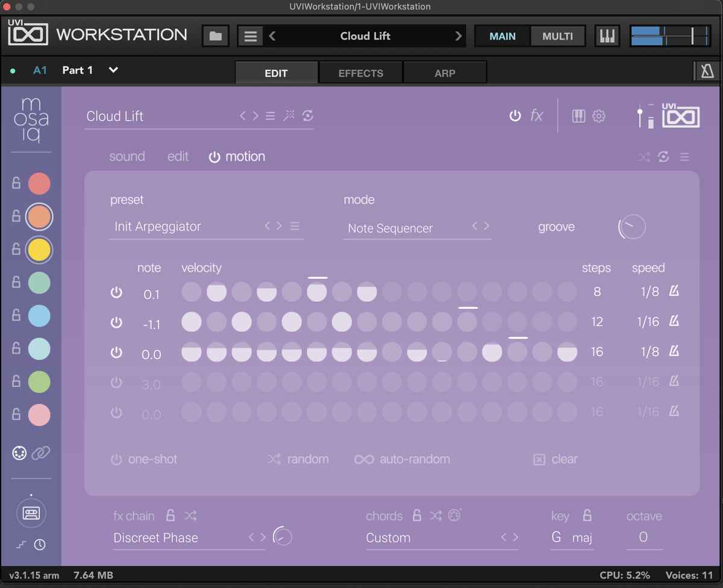Toggle the fx chain lock
Screen dimensions: 723x588
(171, 515)
